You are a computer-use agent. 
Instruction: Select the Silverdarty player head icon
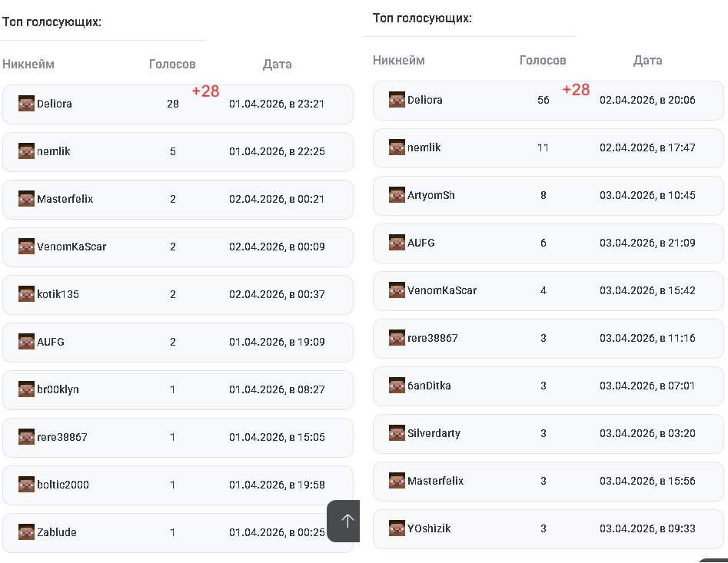point(397,433)
